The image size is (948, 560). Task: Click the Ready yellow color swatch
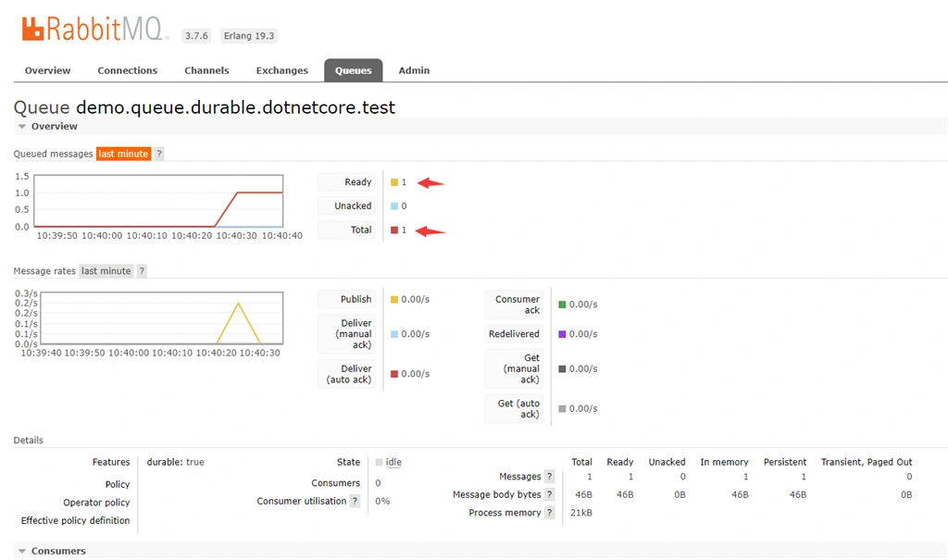tap(394, 182)
